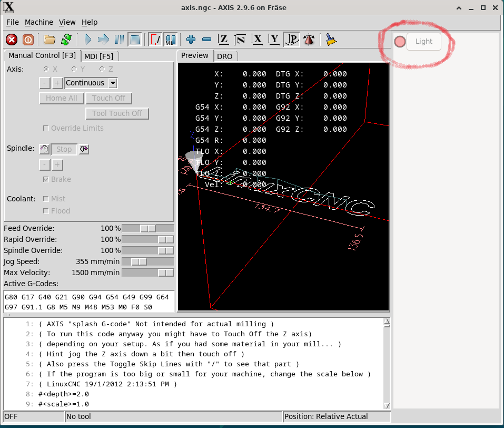Viewport: 504px width, 428px height.
Task: Toggle Optional Pause M1 icon
Action: (170, 40)
